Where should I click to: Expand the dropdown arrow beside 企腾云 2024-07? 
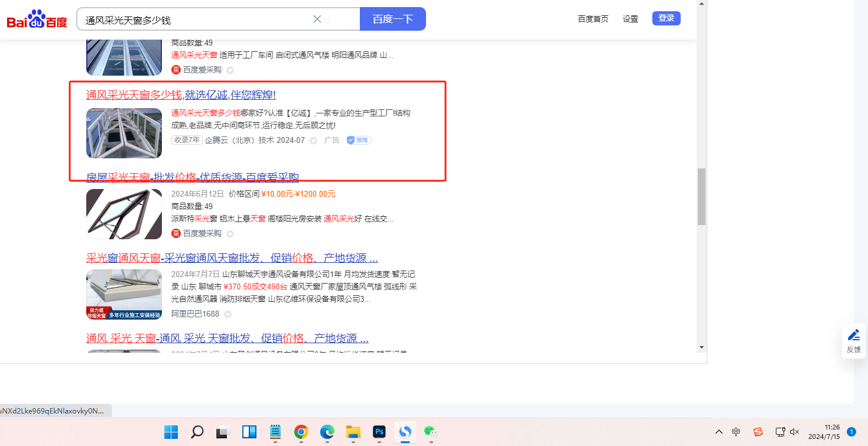coord(313,141)
